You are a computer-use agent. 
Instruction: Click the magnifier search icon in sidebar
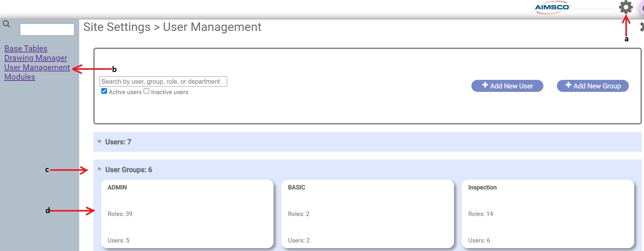6,24
